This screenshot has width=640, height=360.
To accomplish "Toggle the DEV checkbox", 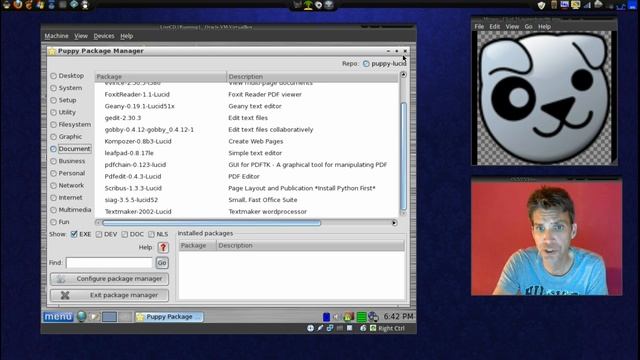I will point(99,234).
